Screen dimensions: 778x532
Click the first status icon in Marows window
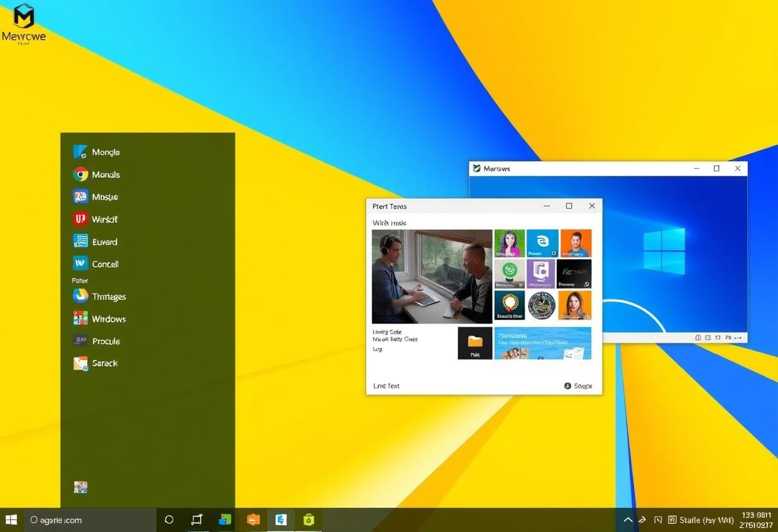699,337
